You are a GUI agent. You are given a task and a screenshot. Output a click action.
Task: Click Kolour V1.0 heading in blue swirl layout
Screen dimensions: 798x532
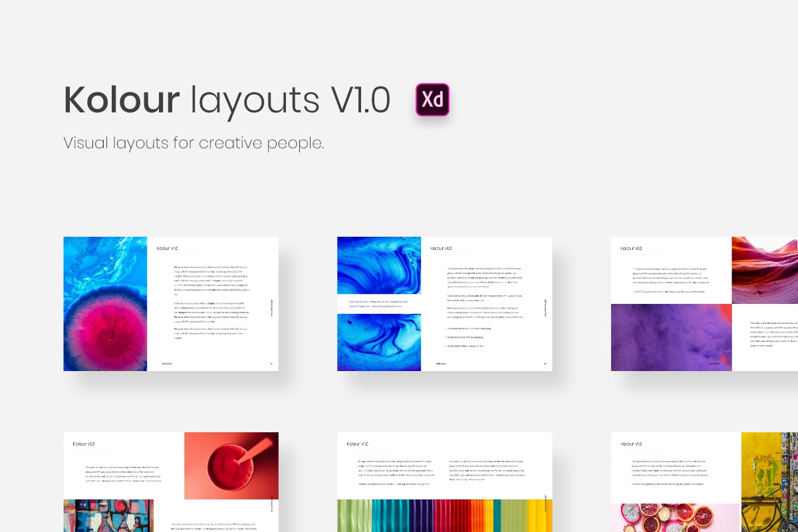click(x=441, y=249)
